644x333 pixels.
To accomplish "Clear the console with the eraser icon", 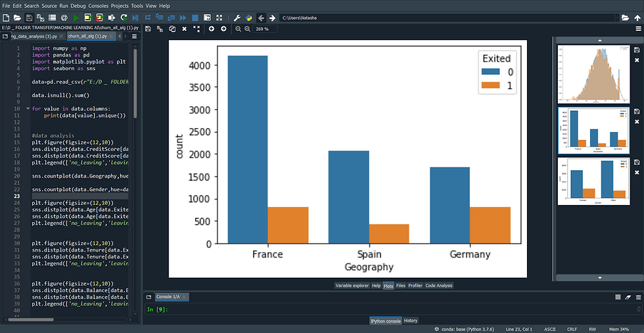I will [x=628, y=297].
